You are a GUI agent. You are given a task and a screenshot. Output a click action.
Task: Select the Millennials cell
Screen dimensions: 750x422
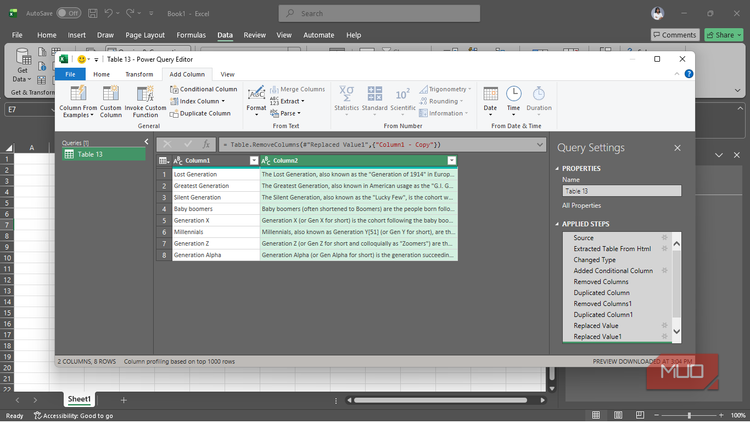tap(216, 232)
